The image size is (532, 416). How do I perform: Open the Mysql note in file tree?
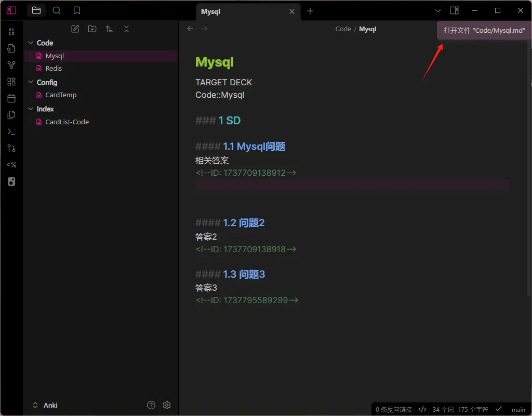coord(101,56)
